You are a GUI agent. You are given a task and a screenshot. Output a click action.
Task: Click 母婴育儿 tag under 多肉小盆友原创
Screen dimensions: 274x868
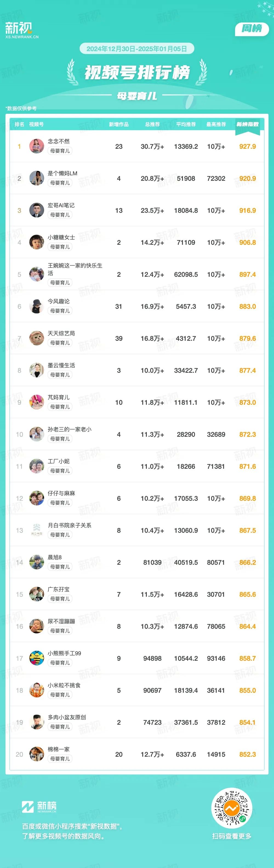point(60,727)
